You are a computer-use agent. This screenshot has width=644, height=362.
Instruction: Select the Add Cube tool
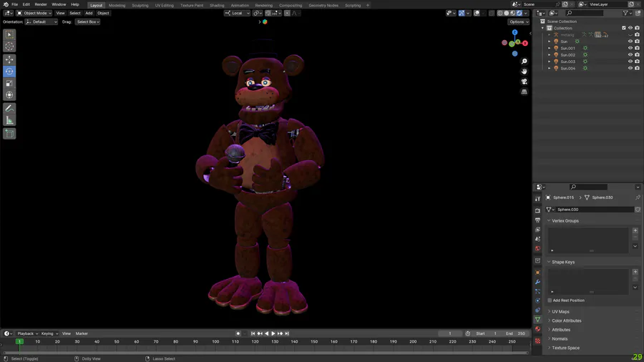point(9,133)
